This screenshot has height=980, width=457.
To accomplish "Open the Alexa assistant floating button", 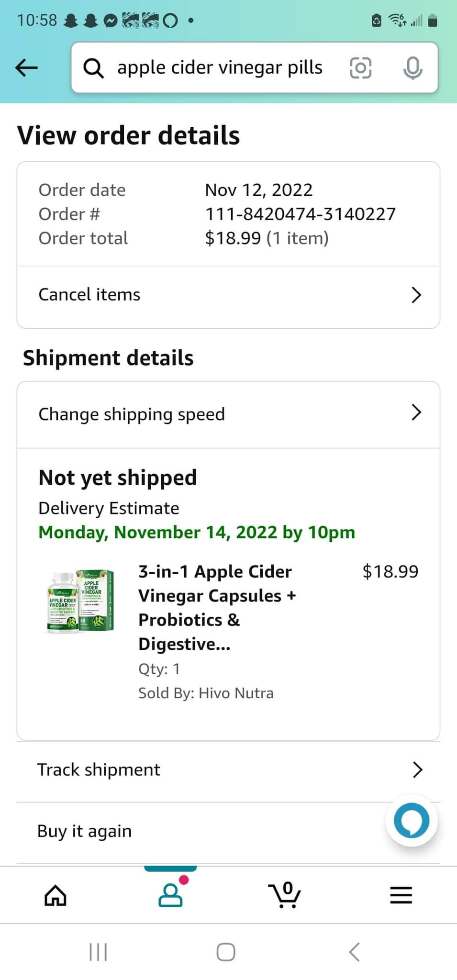I will (411, 821).
